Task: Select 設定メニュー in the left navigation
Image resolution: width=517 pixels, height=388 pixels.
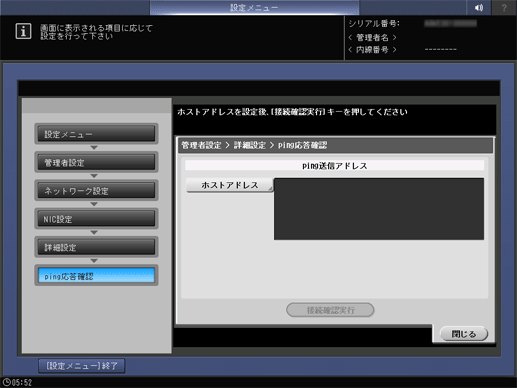Action: pos(96,134)
